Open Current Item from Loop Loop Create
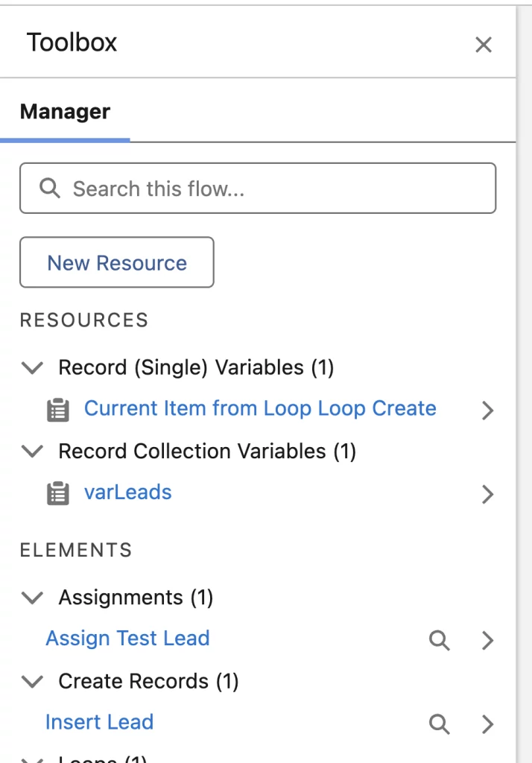532x763 pixels. tap(259, 408)
